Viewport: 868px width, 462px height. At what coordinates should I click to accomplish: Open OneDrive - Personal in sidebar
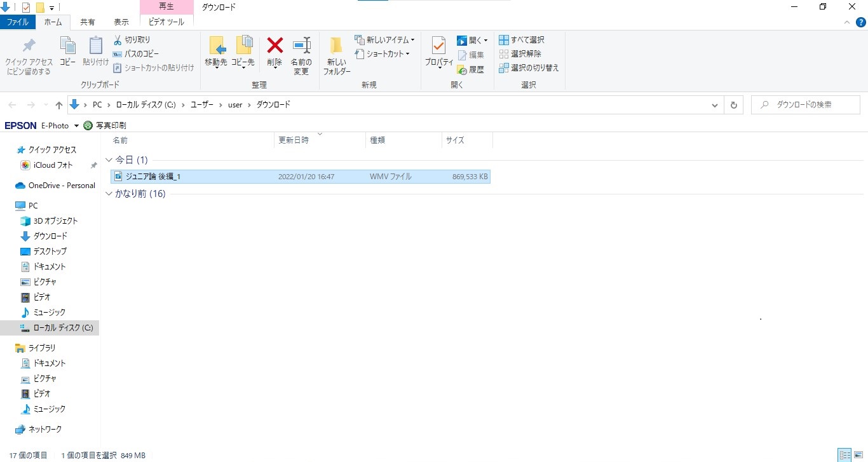tap(55, 186)
